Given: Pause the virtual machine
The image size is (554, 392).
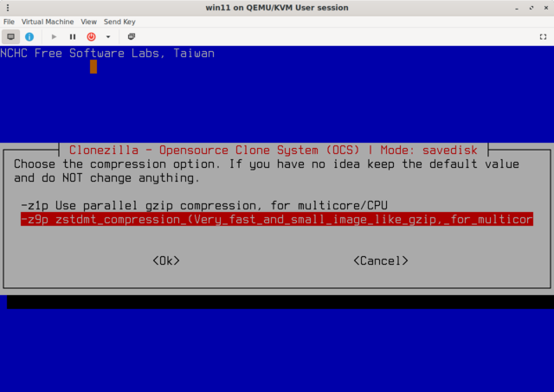Looking at the screenshot, I should point(73,36).
